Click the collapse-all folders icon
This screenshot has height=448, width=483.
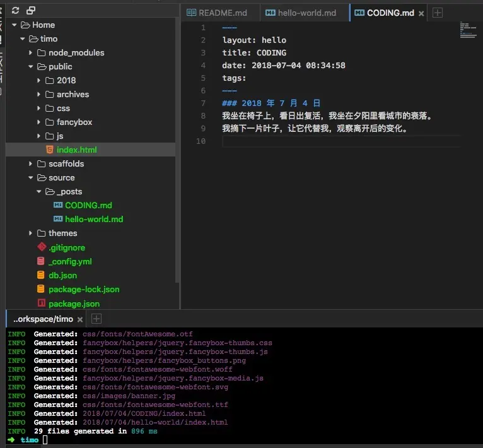(x=31, y=11)
